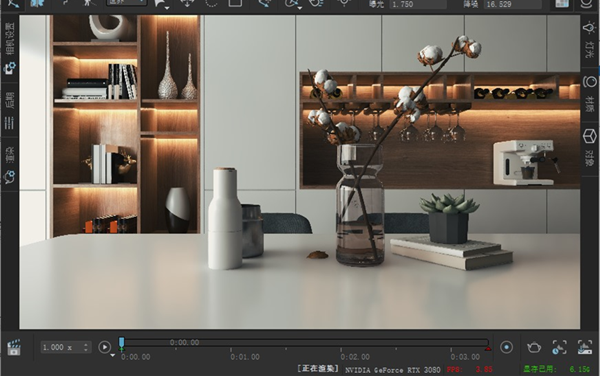
Task: Switch to the 材质 materials tab
Action: 589,104
